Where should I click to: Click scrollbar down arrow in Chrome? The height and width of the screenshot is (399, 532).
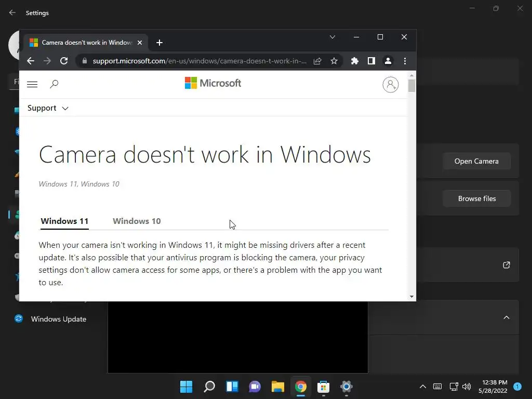point(411,297)
